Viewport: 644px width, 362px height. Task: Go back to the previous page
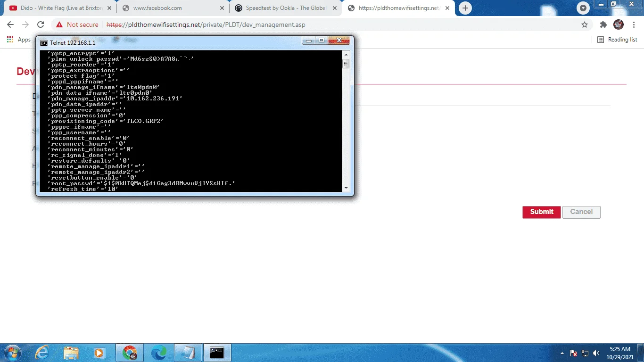[10, 25]
